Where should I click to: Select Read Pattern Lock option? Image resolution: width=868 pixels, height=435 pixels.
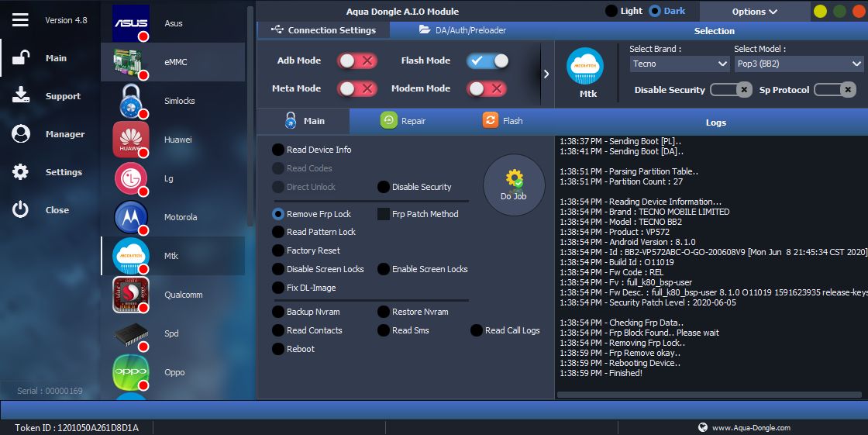click(315, 232)
